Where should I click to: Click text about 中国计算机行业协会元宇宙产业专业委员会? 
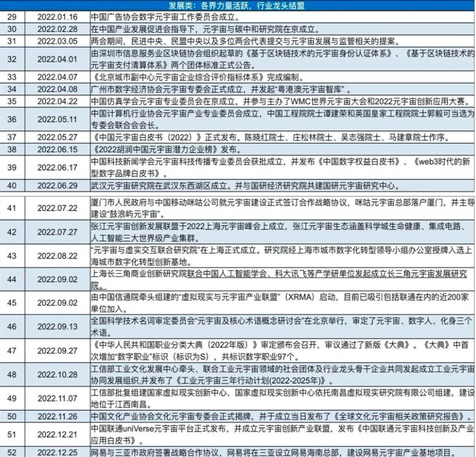pos(283,119)
